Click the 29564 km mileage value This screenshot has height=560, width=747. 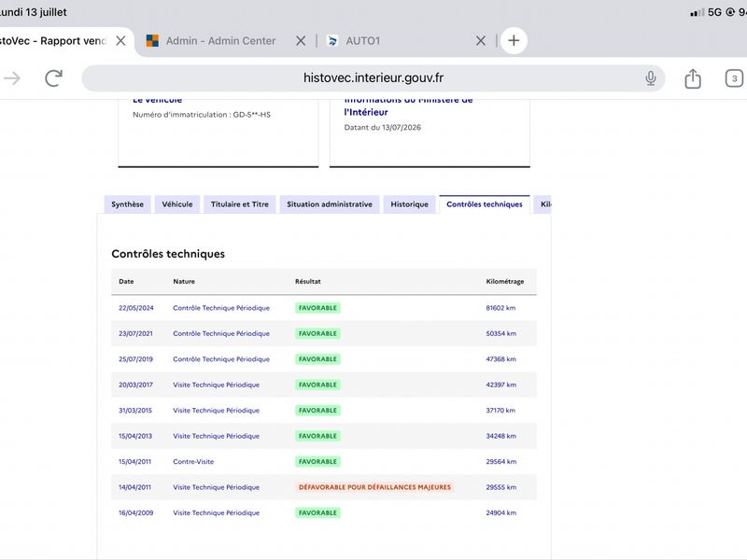pyautogui.click(x=501, y=461)
